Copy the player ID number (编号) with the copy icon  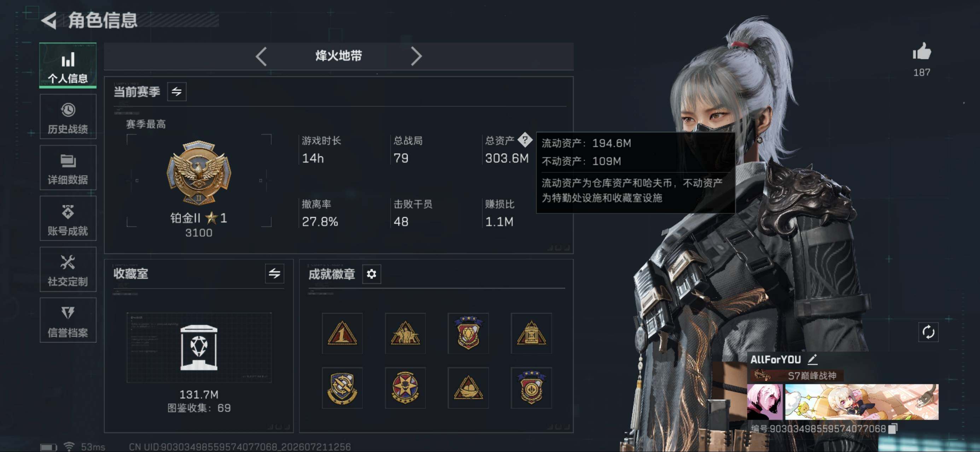(x=892, y=428)
